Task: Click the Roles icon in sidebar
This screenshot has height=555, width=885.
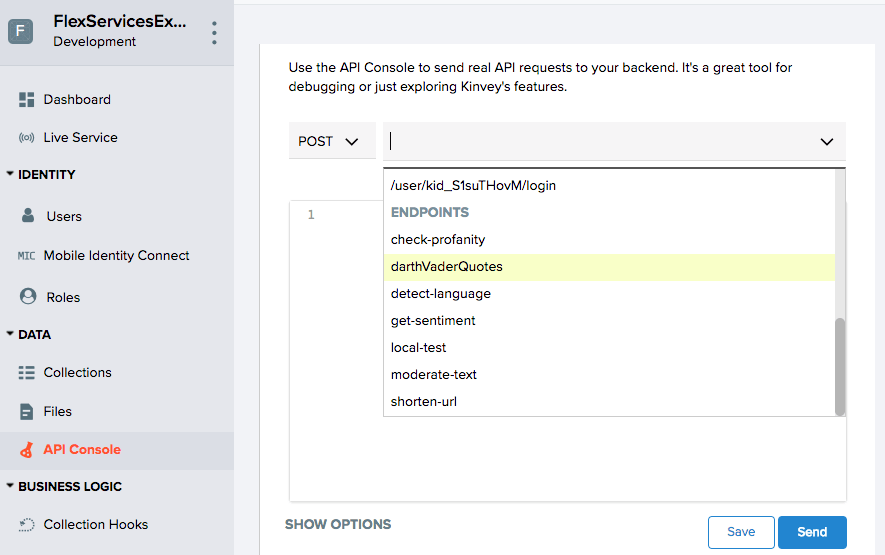Action: point(28,297)
